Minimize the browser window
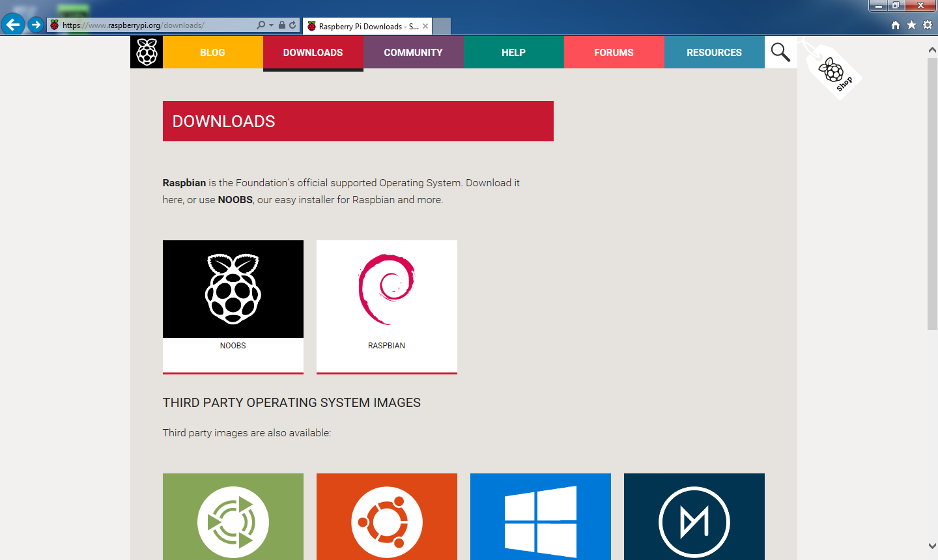938x560 pixels. (x=878, y=6)
